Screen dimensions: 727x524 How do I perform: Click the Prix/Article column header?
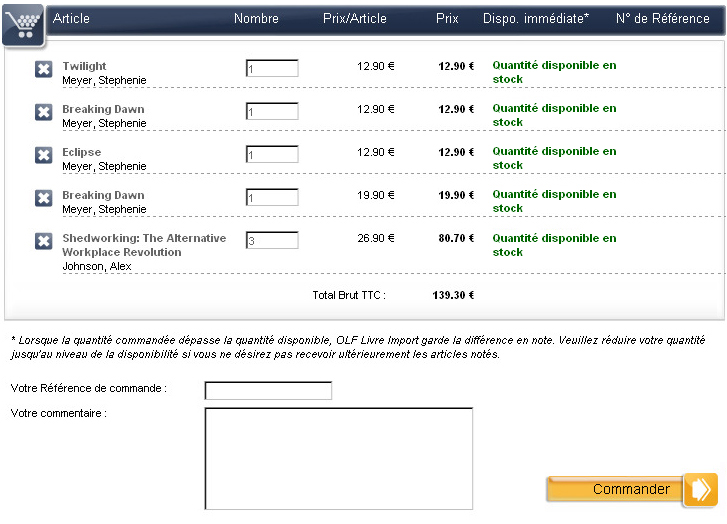tap(355, 19)
